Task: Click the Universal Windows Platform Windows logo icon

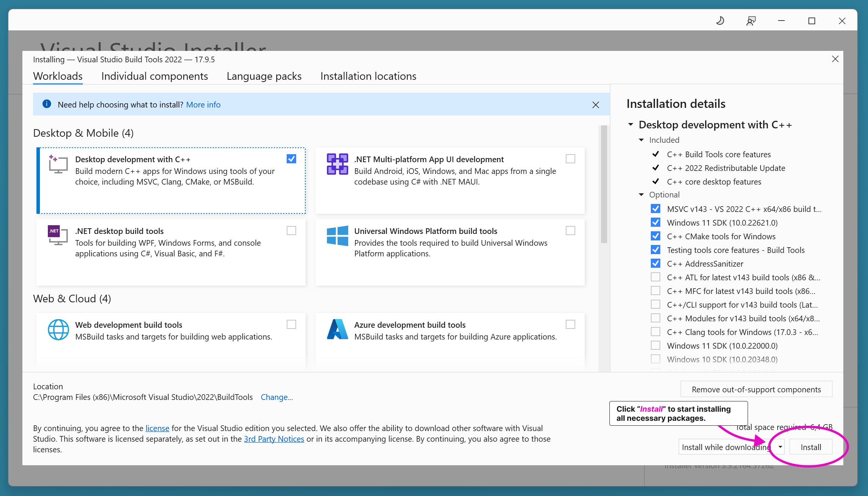Action: [x=337, y=236]
